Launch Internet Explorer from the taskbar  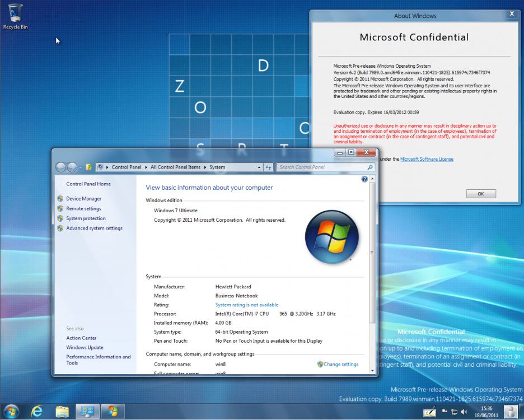pos(37,411)
